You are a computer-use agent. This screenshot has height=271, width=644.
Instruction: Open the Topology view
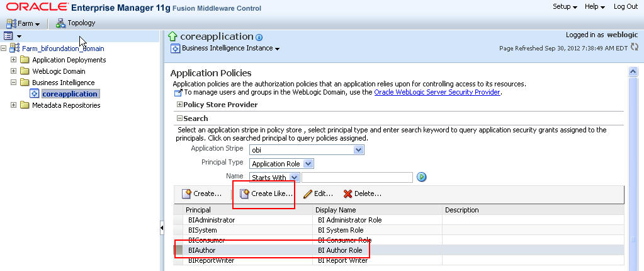pos(76,23)
